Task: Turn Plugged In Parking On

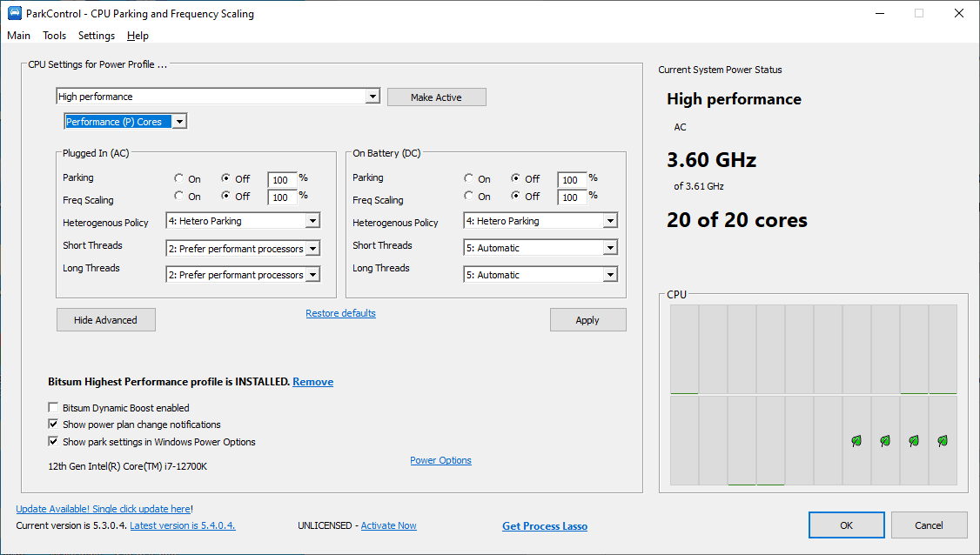Action: [x=178, y=178]
